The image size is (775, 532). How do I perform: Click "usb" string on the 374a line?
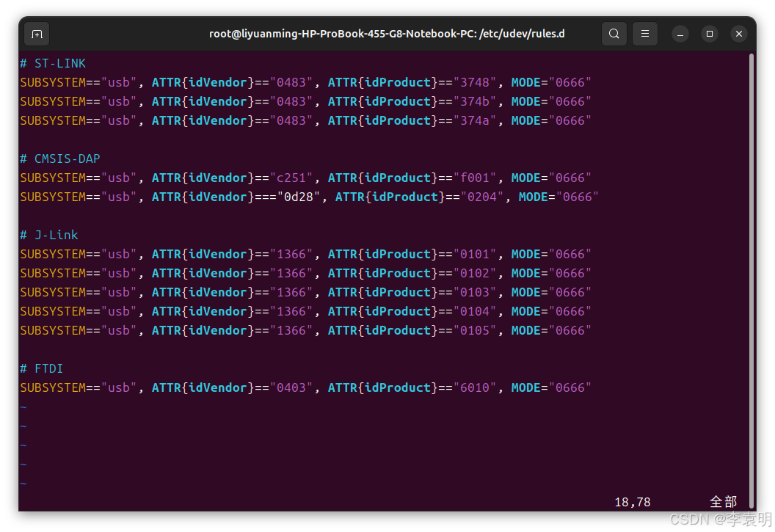click(x=119, y=120)
